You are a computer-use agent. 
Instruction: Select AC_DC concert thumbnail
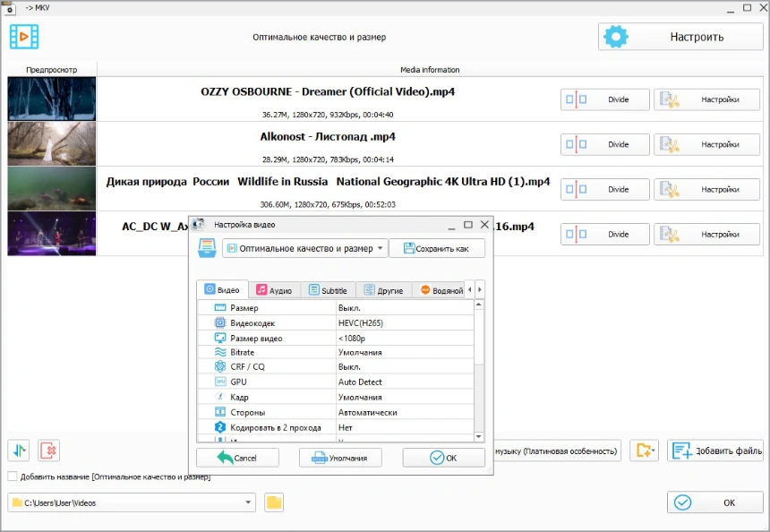coord(52,234)
